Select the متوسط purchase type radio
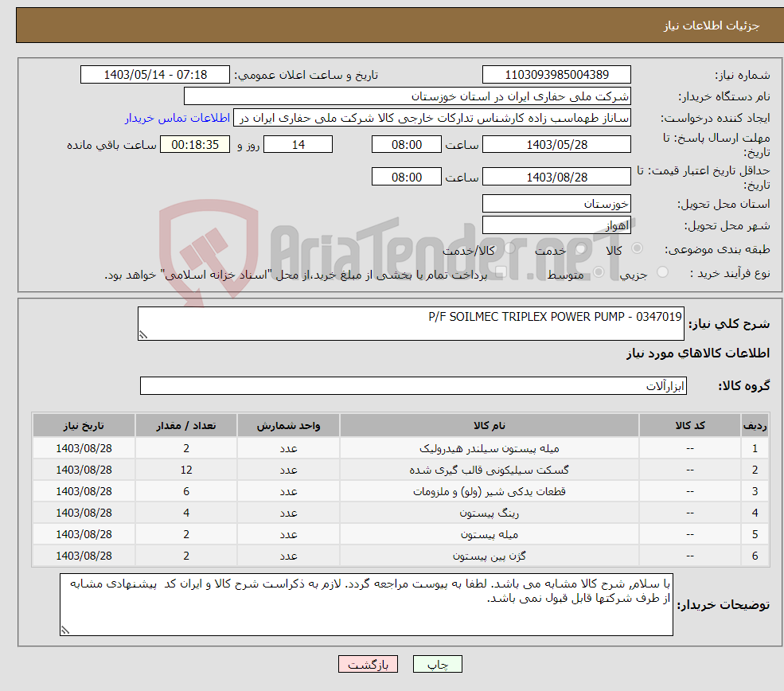The width and height of the screenshot is (784, 691). (599, 272)
